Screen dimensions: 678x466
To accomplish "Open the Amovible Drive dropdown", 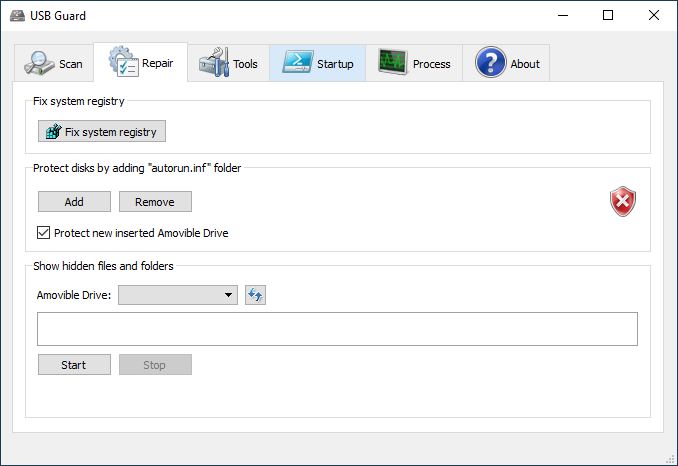I will pyautogui.click(x=178, y=295).
